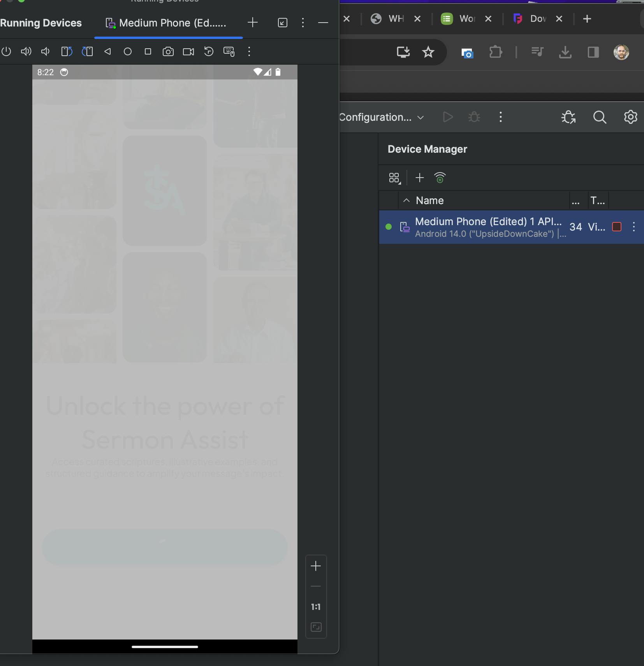The height and width of the screenshot is (666, 644).
Task: Toggle browser side panel icon
Action: coord(593,52)
